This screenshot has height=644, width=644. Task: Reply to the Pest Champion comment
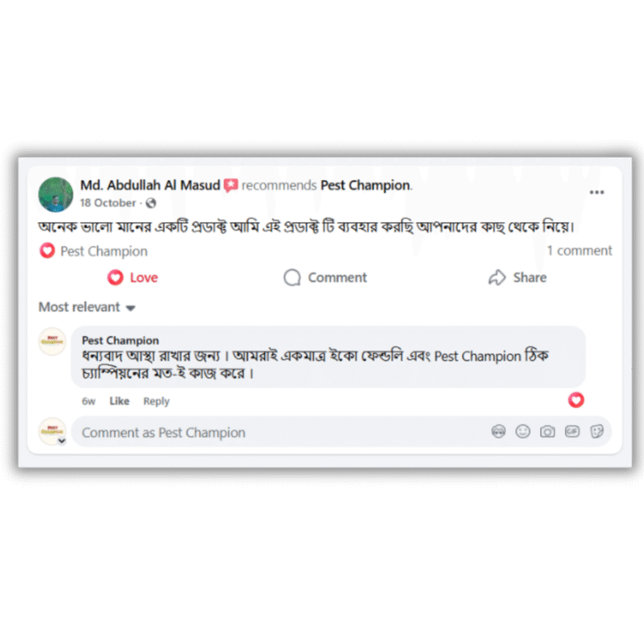click(156, 401)
